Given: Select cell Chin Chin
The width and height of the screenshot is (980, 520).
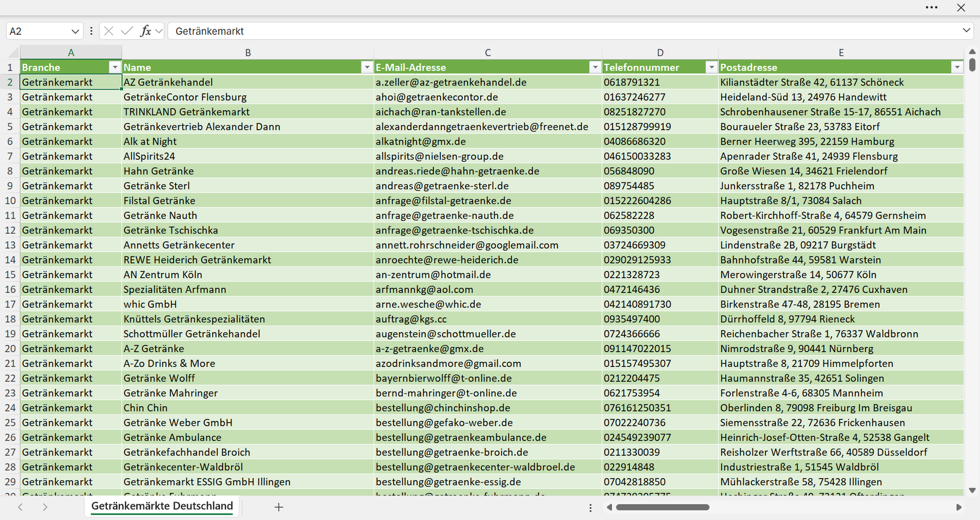Looking at the screenshot, I should (248, 407).
